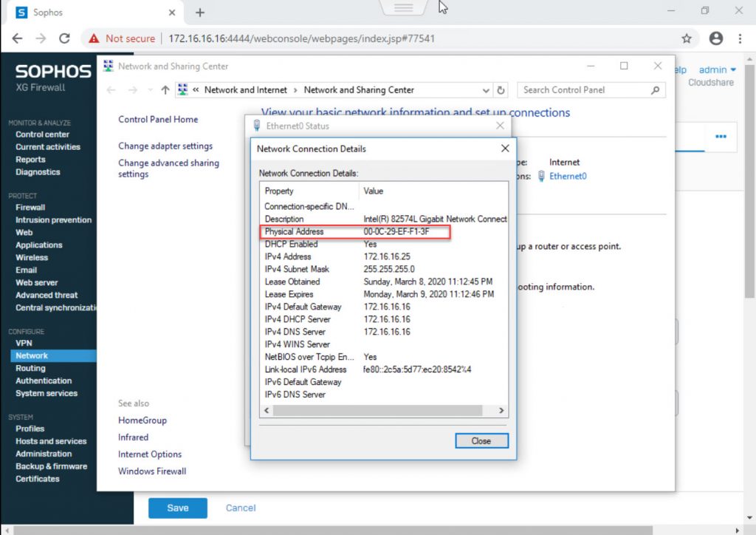
Task: Refresh the Network and Sharing Center window
Action: click(x=501, y=90)
